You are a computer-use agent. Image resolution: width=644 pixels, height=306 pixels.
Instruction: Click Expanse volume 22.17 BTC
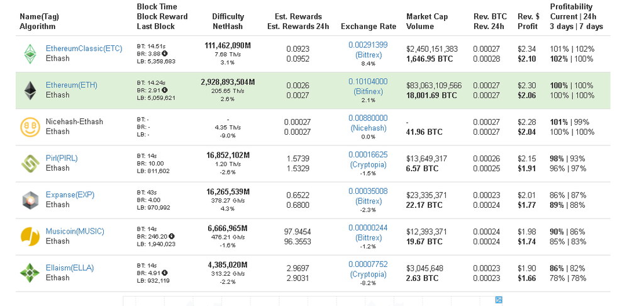425,205
